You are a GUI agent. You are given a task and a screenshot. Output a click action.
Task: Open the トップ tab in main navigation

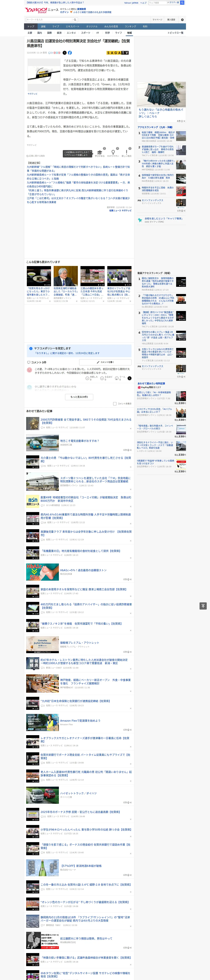point(31,27)
